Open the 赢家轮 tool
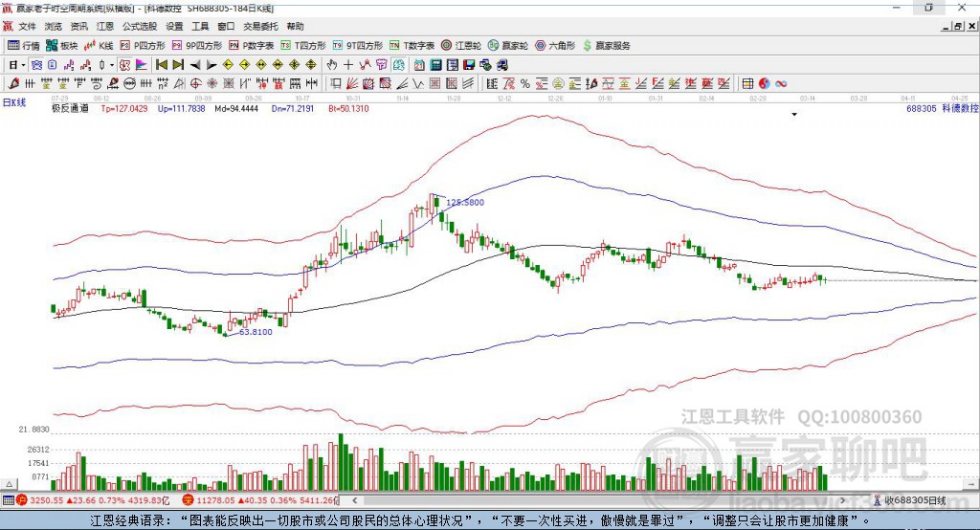The height and width of the screenshot is (530, 980). click(x=508, y=46)
